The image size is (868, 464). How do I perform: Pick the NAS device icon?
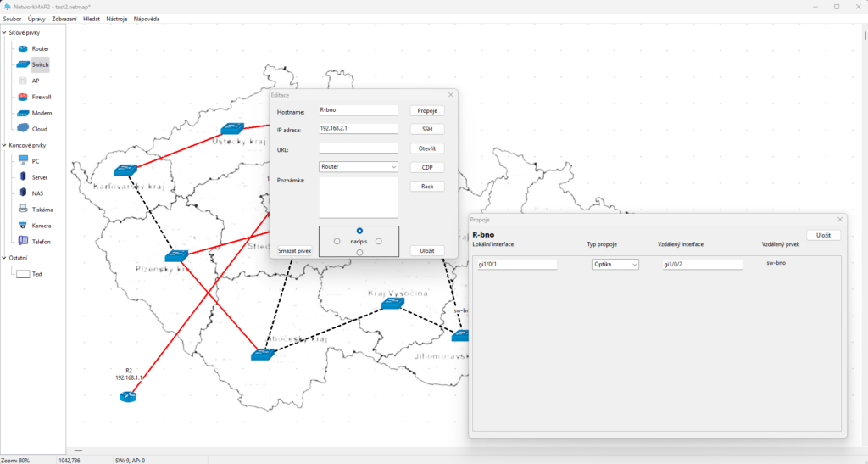[x=23, y=193]
